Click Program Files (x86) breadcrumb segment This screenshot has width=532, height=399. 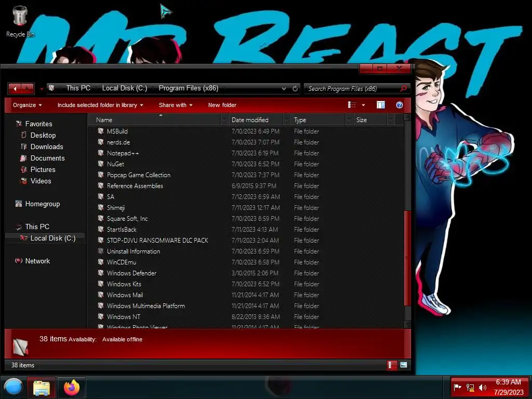pos(188,88)
